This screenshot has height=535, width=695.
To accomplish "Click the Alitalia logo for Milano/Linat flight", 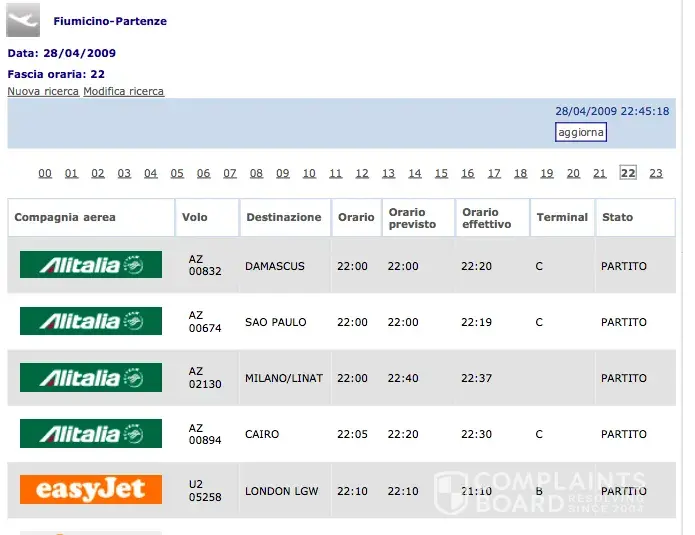I will 91,377.
